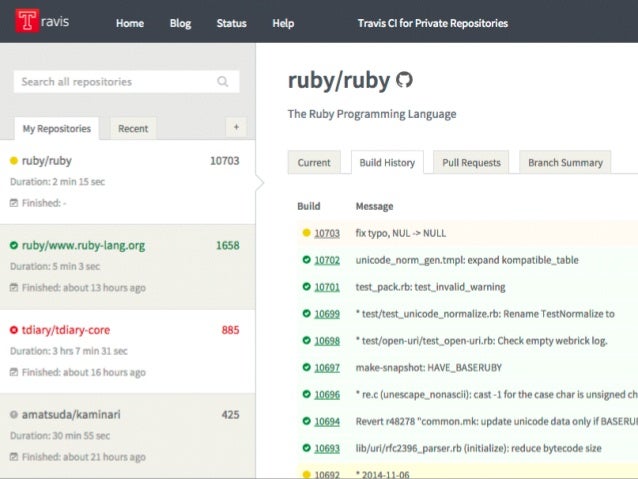Click green status icon of build 10701
Image resolution: width=638 pixels, height=479 pixels.
(306, 287)
